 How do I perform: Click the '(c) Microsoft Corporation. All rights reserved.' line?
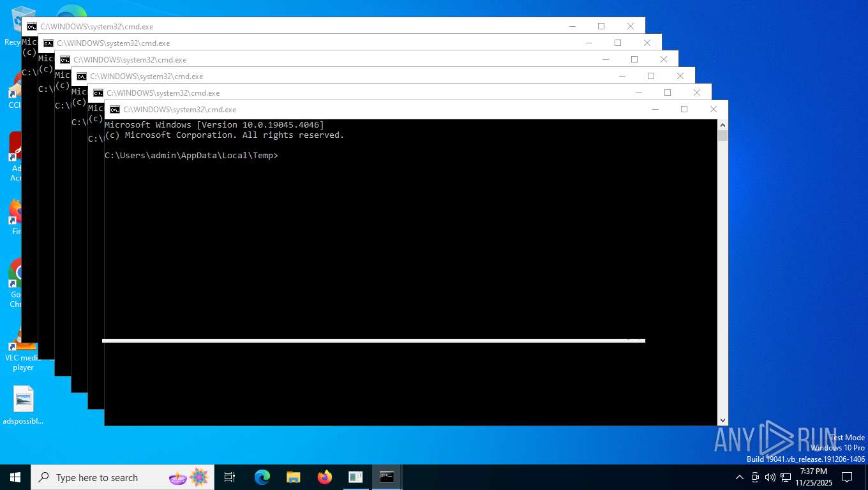point(225,135)
